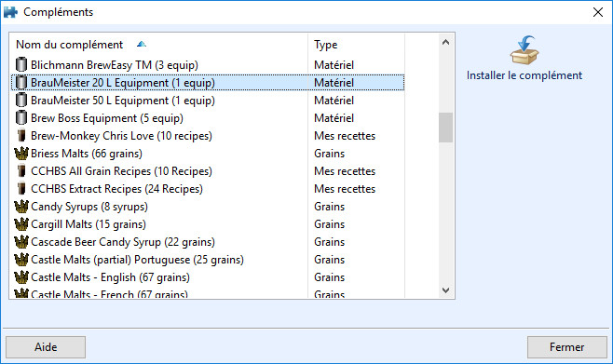Click the grain icon beside Briess Malts
Image resolution: width=613 pixels, height=364 pixels.
21,153
